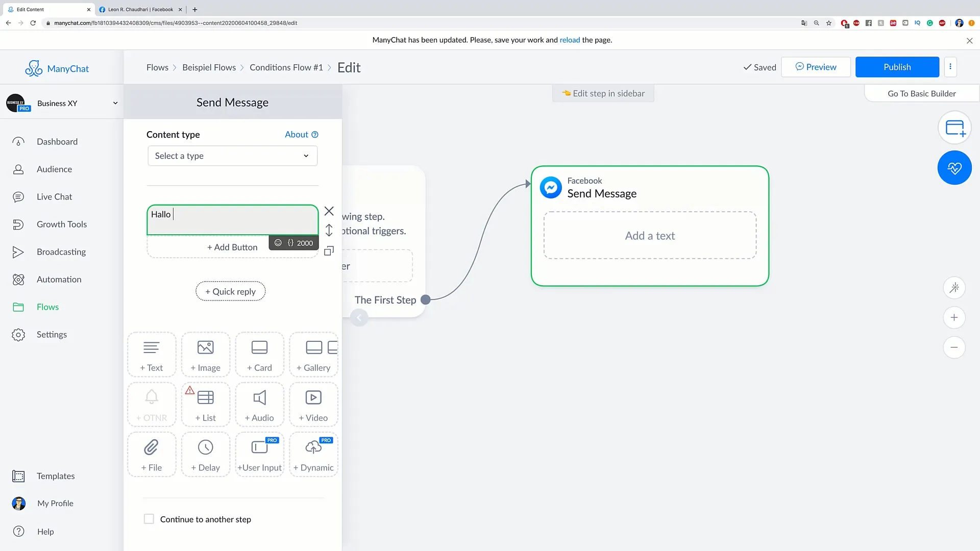Add a Card content block
Viewport: 980px width, 551px height.
click(259, 355)
